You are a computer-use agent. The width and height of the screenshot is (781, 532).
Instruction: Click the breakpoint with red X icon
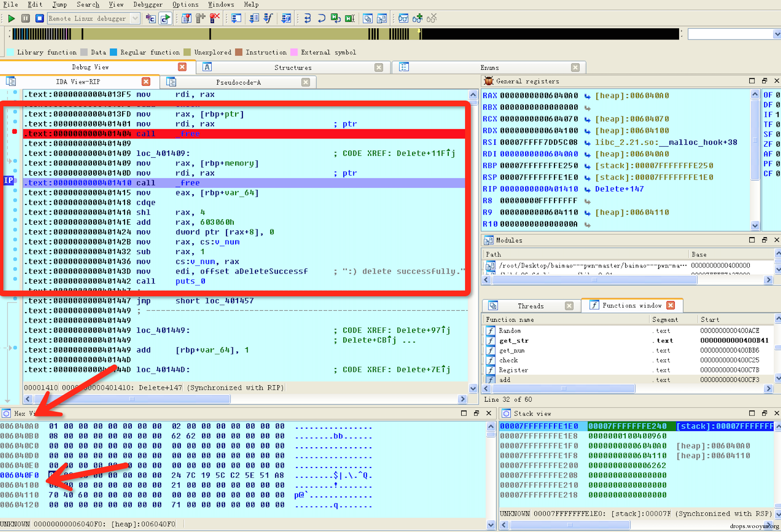click(x=214, y=18)
